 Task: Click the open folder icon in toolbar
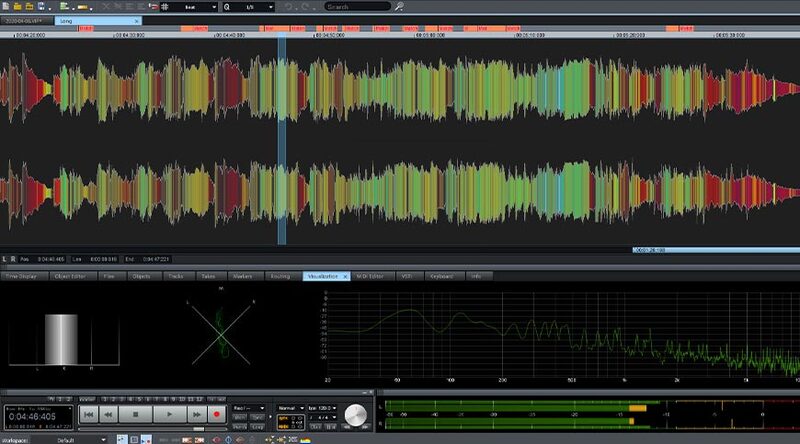coord(19,6)
